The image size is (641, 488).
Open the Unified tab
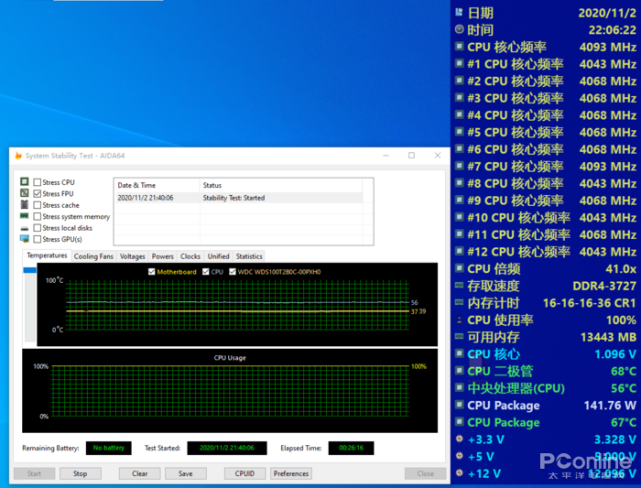pyautogui.click(x=218, y=256)
